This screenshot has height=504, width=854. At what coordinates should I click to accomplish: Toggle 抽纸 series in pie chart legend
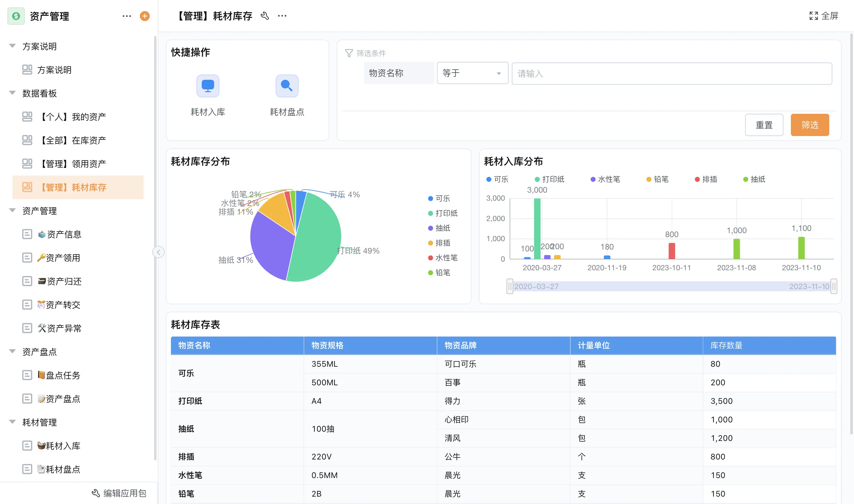(x=439, y=228)
